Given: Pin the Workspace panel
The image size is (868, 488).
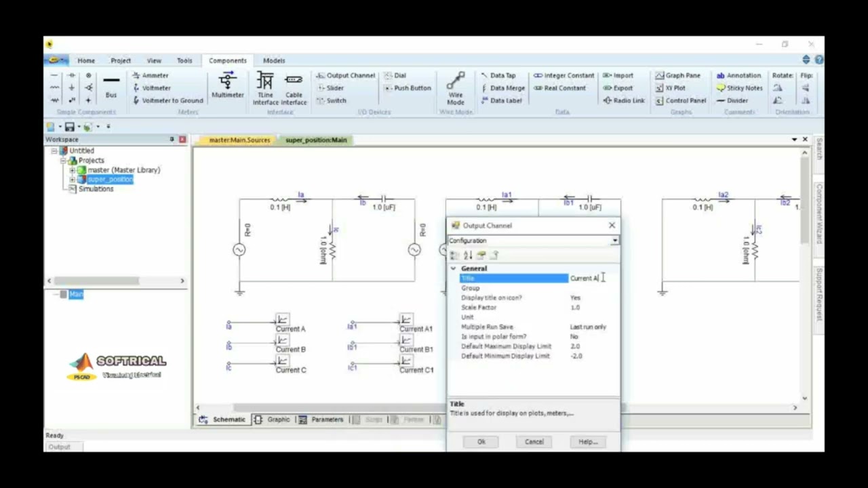Looking at the screenshot, I should click(172, 139).
